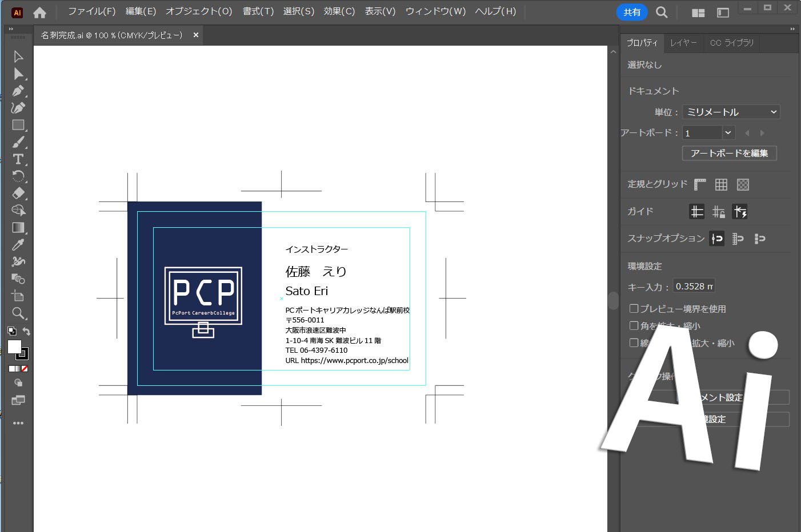
Task: Toggle the lock guides icon
Action: pyautogui.click(x=719, y=212)
